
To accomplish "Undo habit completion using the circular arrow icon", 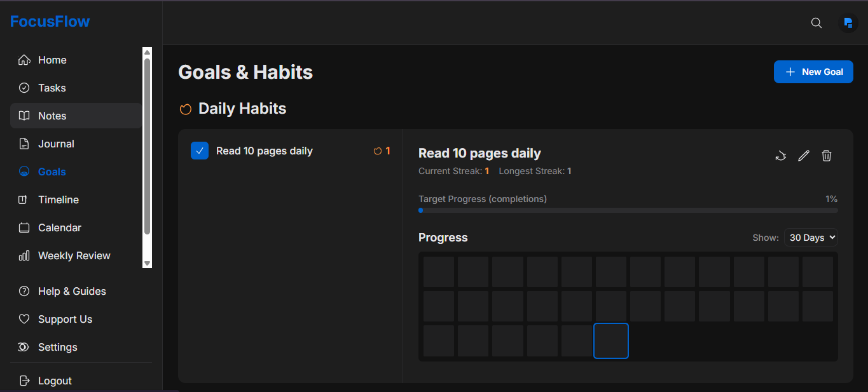I will tap(781, 156).
